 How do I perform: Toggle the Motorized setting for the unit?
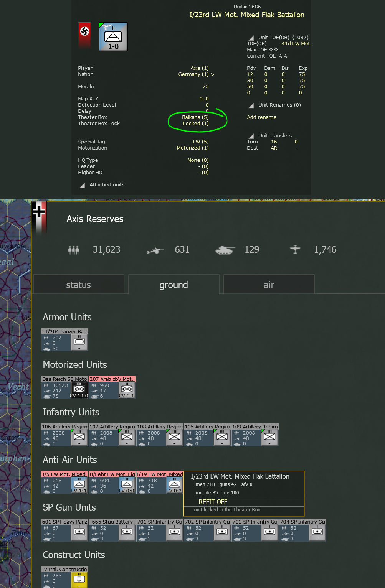tap(192, 148)
